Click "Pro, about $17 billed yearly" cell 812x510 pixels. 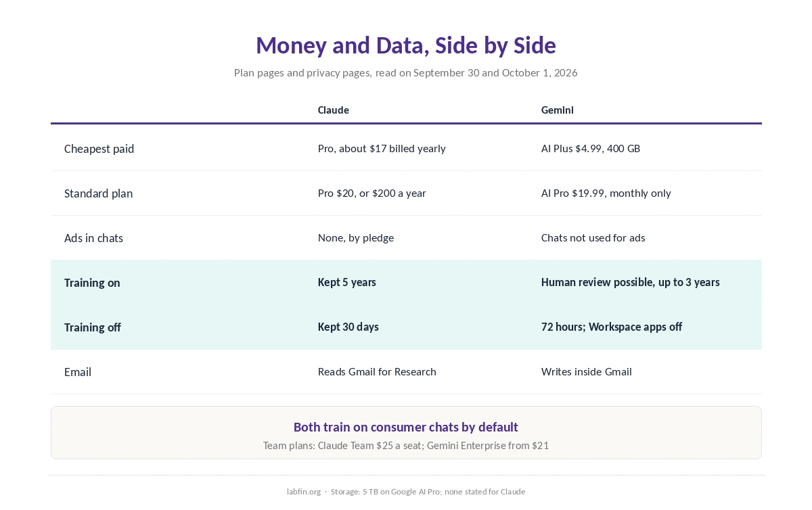(x=382, y=149)
